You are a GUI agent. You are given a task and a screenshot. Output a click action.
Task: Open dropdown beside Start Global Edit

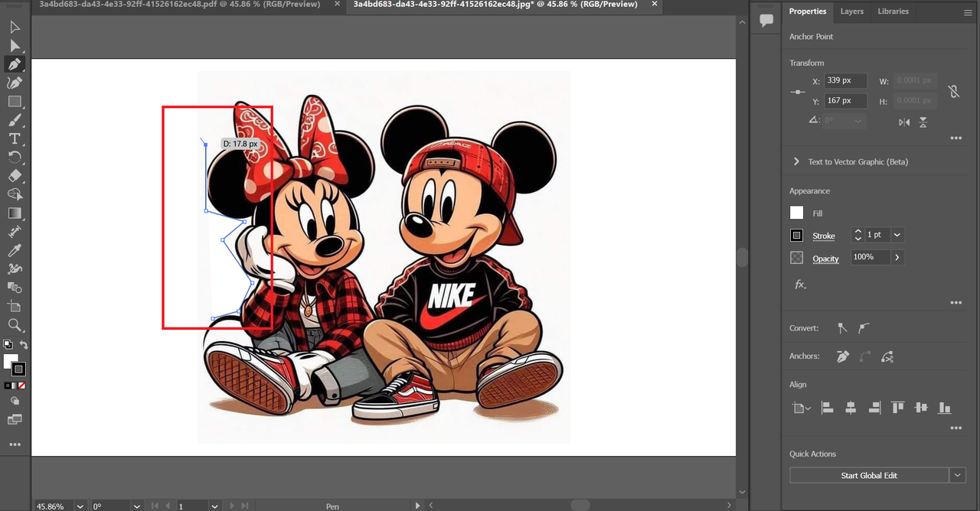[x=958, y=476]
